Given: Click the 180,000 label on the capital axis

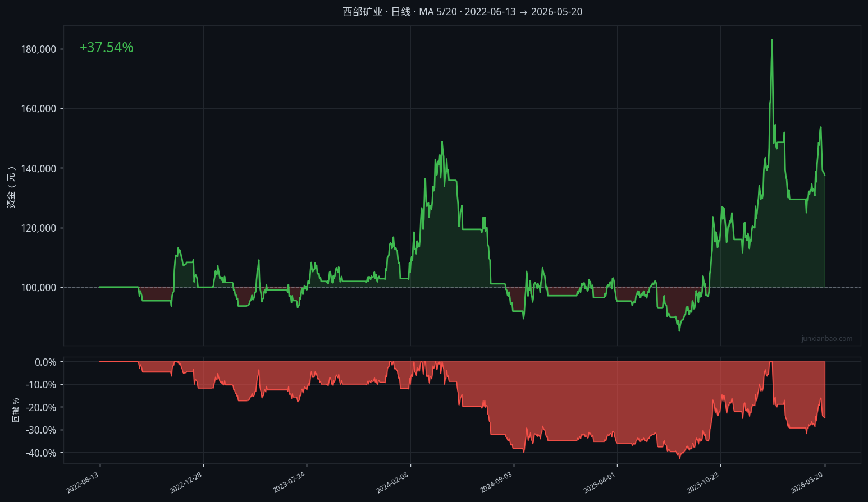Looking at the screenshot, I should [x=39, y=49].
